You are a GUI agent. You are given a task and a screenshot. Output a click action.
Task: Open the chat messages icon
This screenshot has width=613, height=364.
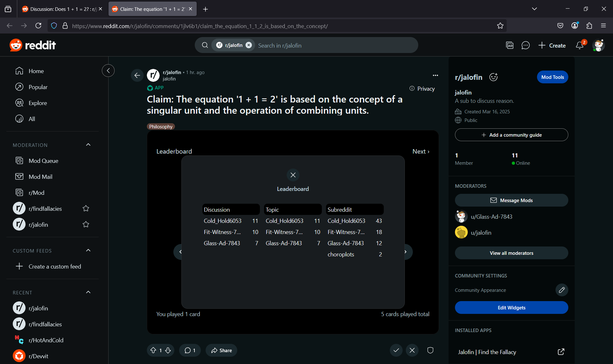click(525, 45)
